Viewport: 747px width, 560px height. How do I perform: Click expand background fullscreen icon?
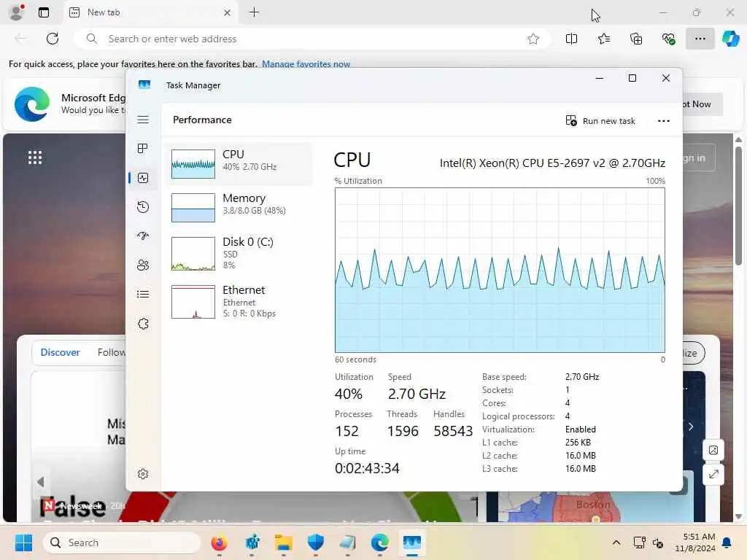point(713,474)
